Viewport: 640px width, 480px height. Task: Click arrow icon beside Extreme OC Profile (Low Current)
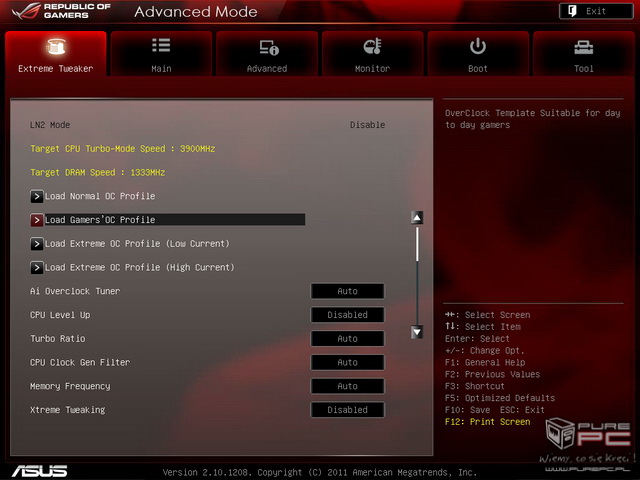point(37,244)
